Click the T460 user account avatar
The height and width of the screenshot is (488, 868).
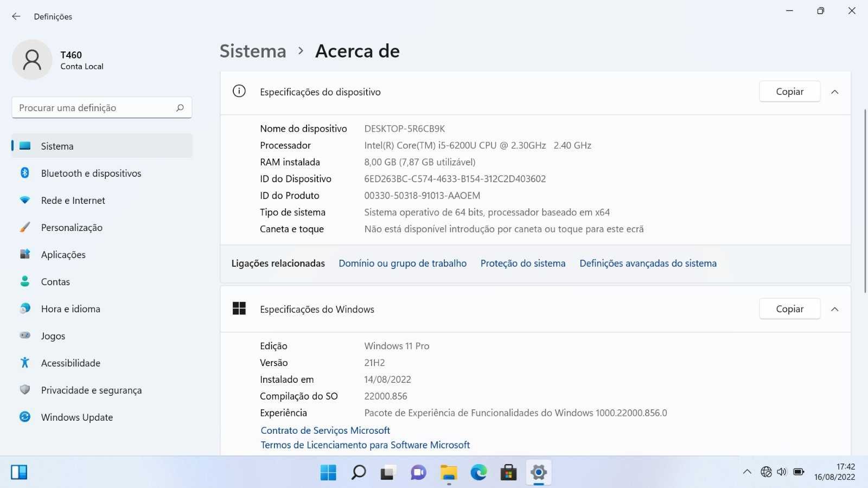(32, 60)
